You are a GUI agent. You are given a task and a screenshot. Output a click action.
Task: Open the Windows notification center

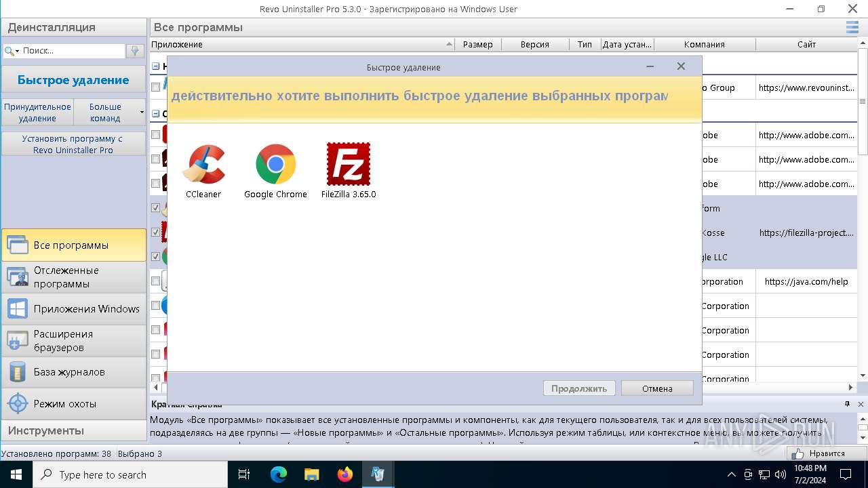[x=846, y=474]
